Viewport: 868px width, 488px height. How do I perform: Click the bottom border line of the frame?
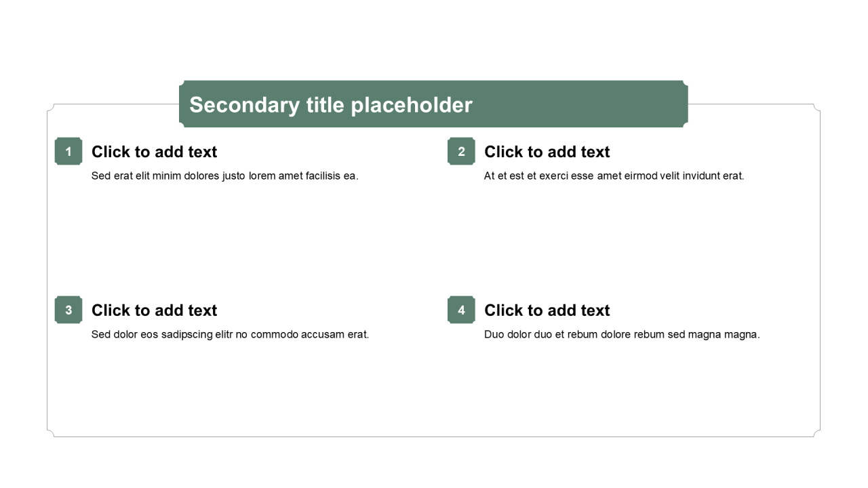[434, 436]
